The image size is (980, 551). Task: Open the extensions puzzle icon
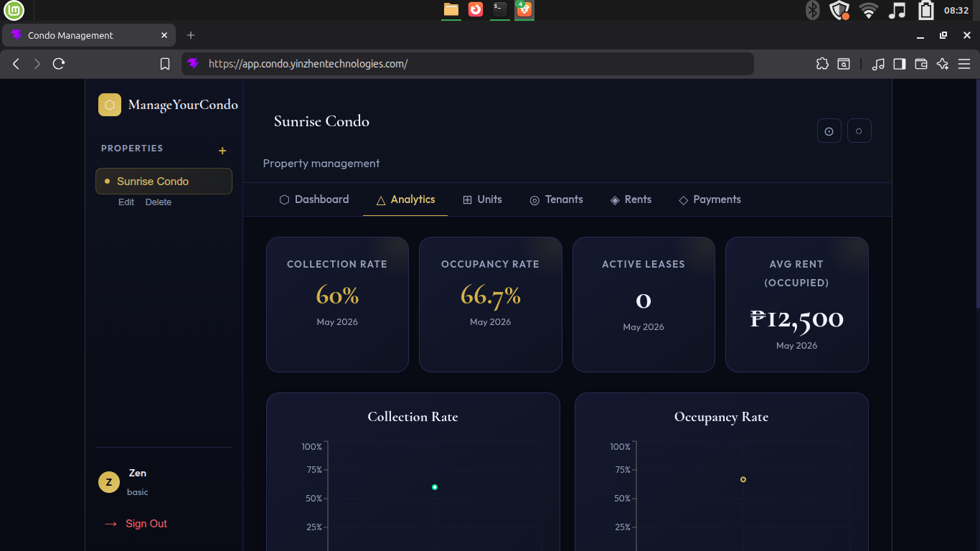[x=823, y=64]
